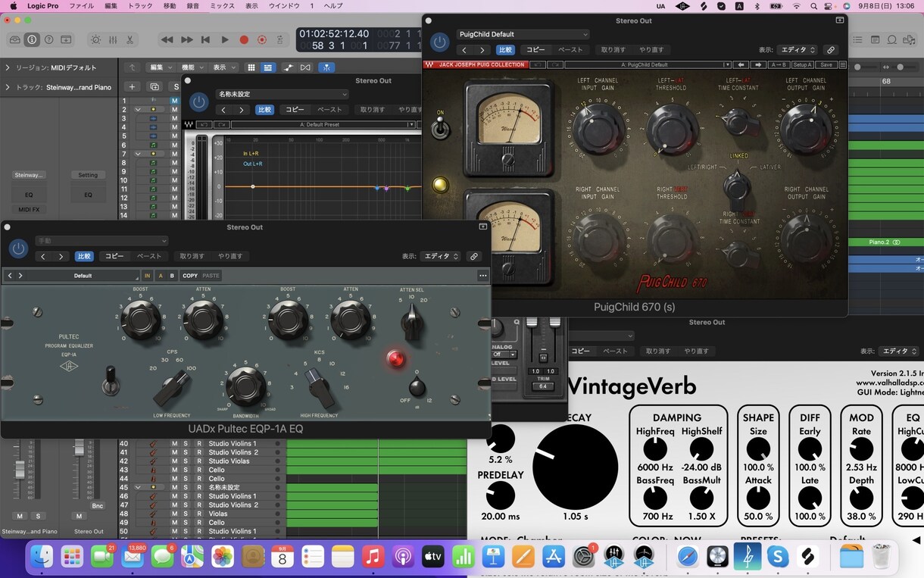
Task: Open the Logic Pro application menu
Action: click(45, 6)
